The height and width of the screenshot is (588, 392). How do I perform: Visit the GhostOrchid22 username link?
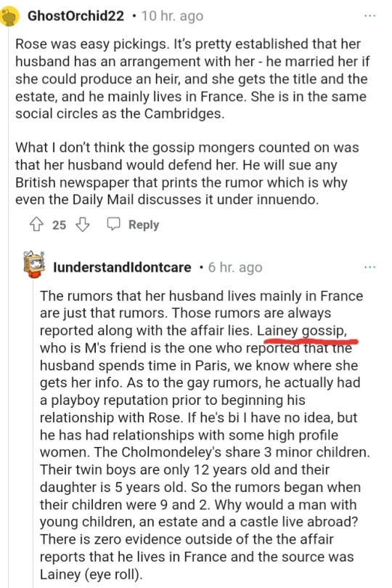(x=75, y=16)
